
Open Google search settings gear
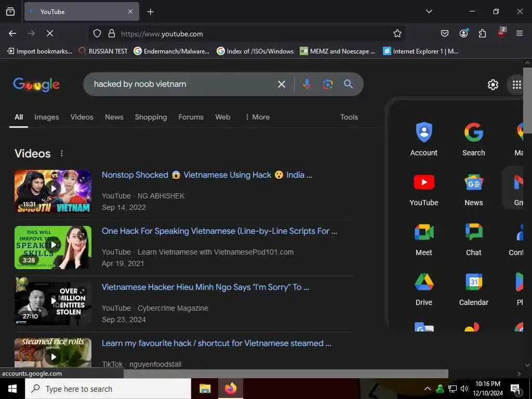[493, 85]
